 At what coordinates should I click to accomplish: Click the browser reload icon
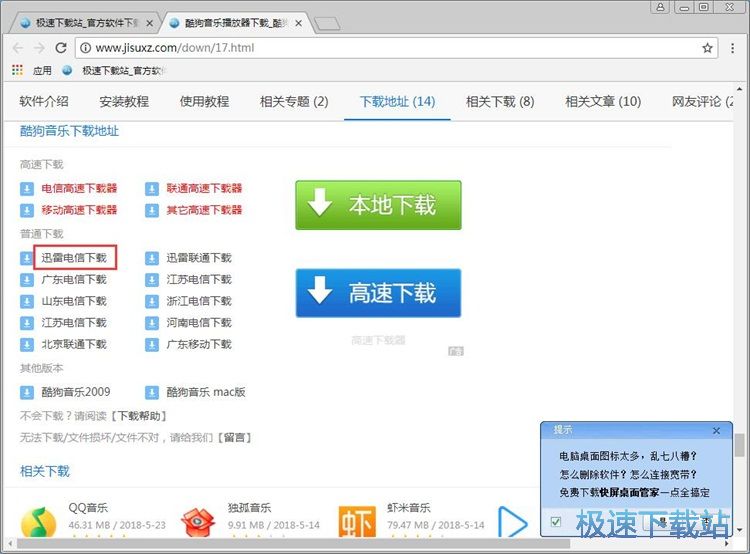61,48
